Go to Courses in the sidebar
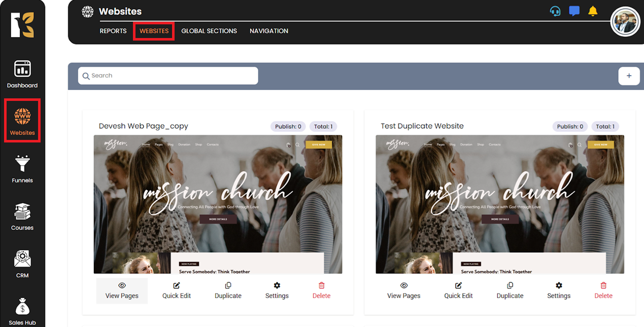Viewport: 644px width, 327px height. coord(22,216)
